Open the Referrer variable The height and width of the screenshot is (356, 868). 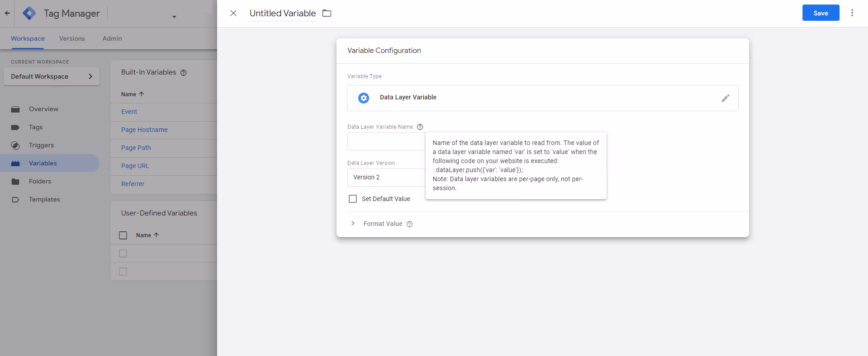tap(133, 184)
